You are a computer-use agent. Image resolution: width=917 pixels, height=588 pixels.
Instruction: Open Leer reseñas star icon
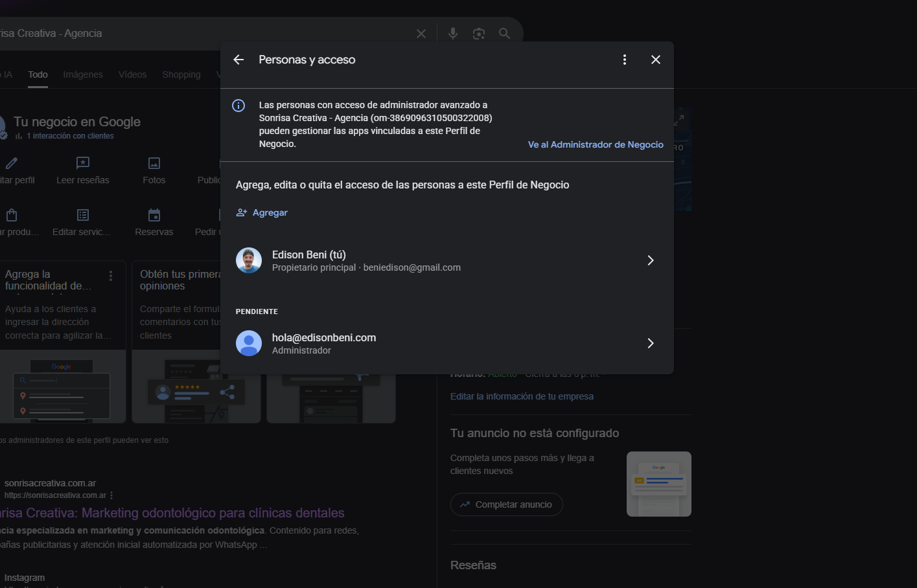tap(83, 163)
